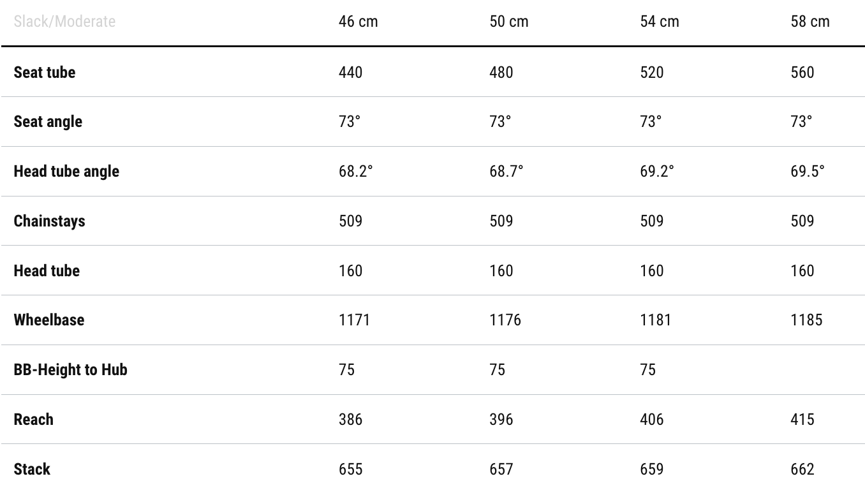
Task: Click the 68.7° head tube angle value
Action: [x=506, y=171]
